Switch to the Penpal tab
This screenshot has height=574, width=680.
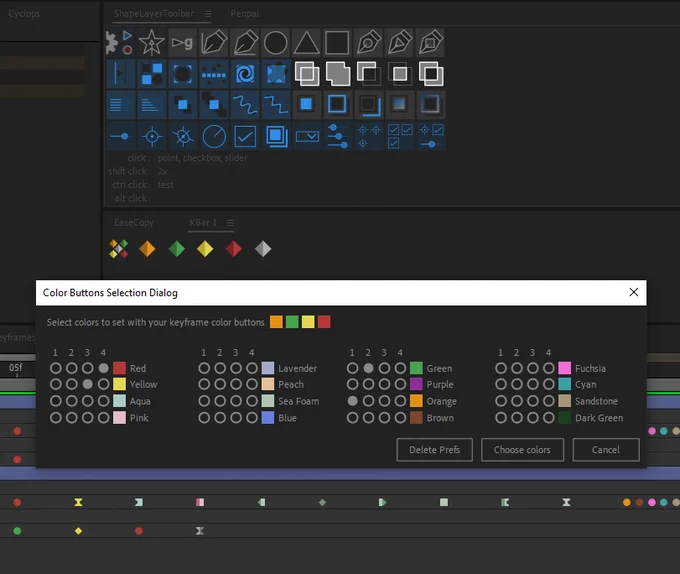click(x=245, y=13)
